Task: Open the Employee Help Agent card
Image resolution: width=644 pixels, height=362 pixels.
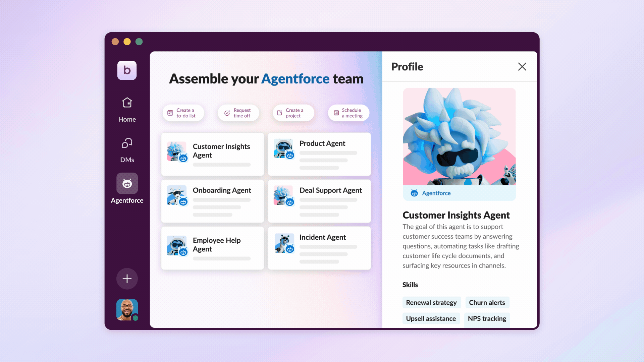Action: [212, 248]
